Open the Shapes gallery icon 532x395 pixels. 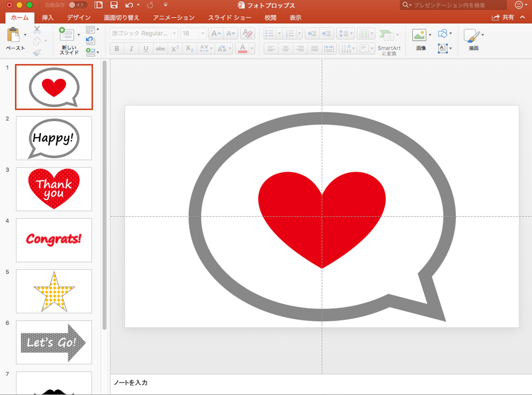[442, 34]
